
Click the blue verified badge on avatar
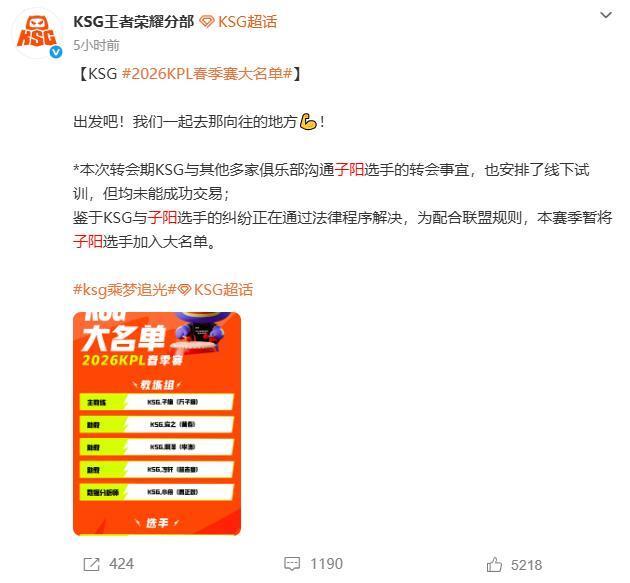click(x=55, y=52)
